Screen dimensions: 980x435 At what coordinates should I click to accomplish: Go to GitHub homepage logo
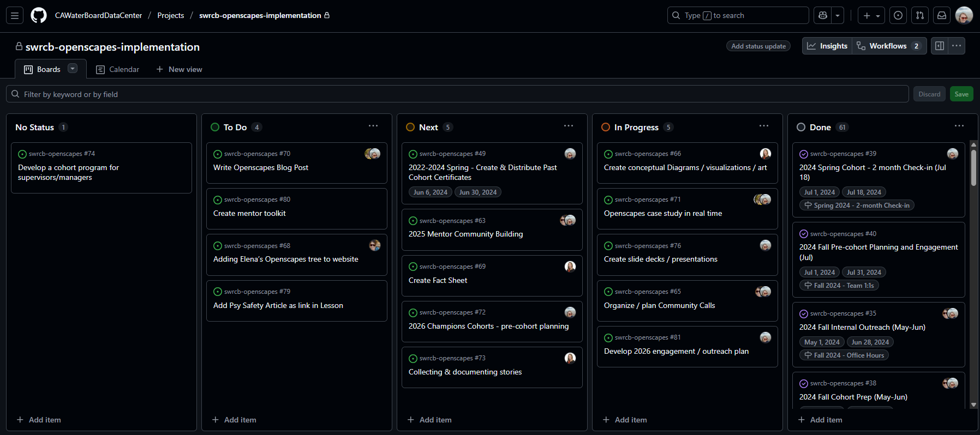(39, 15)
